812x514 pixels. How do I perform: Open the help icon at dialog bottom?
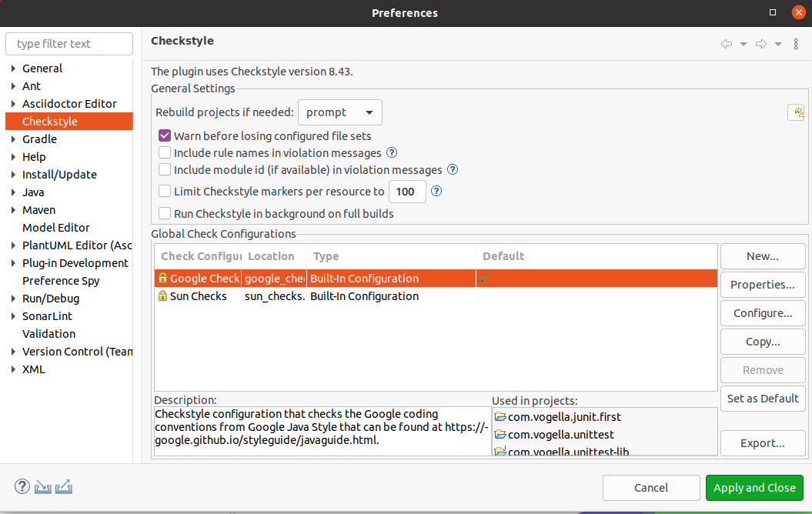(x=22, y=486)
